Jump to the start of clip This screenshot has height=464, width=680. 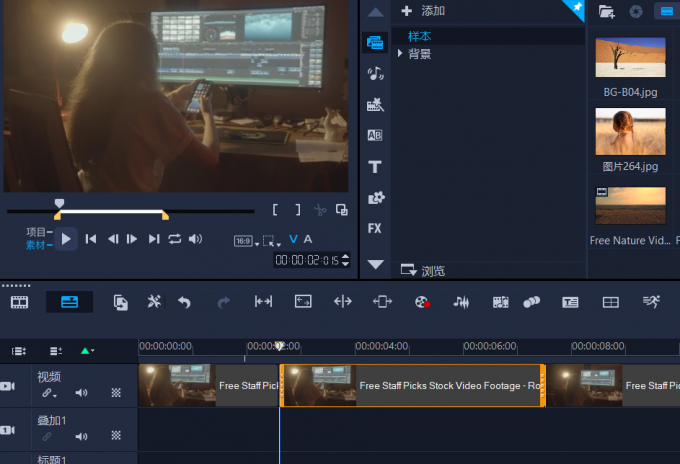click(x=91, y=239)
